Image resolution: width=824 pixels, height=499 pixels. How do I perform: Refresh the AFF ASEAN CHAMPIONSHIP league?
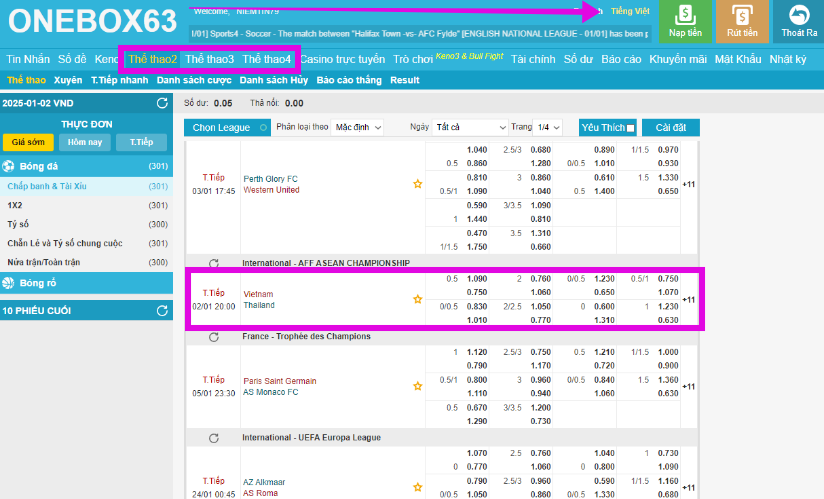[214, 263]
